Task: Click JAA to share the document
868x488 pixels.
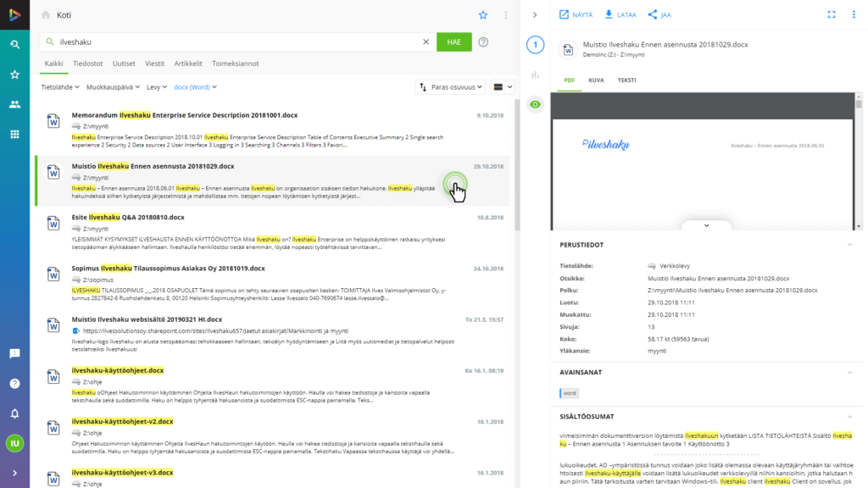Action: click(659, 15)
